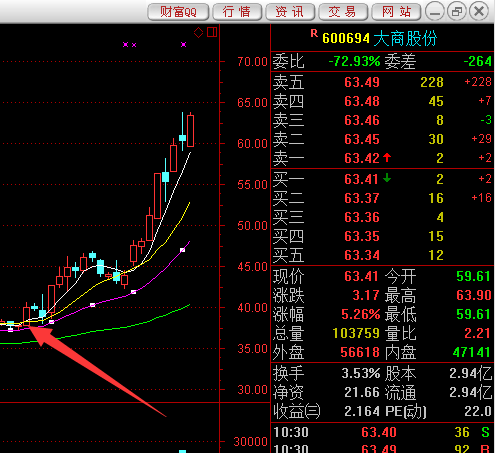Click the 70.00 price axis label

click(252, 62)
